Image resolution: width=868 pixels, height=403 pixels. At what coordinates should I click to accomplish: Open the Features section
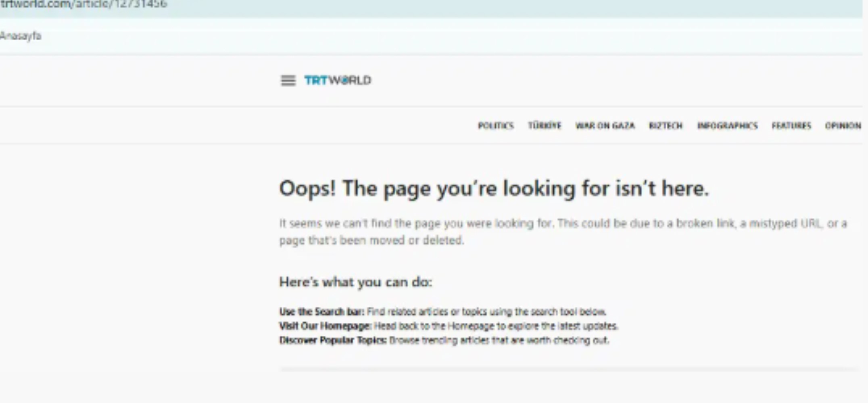[x=791, y=126]
